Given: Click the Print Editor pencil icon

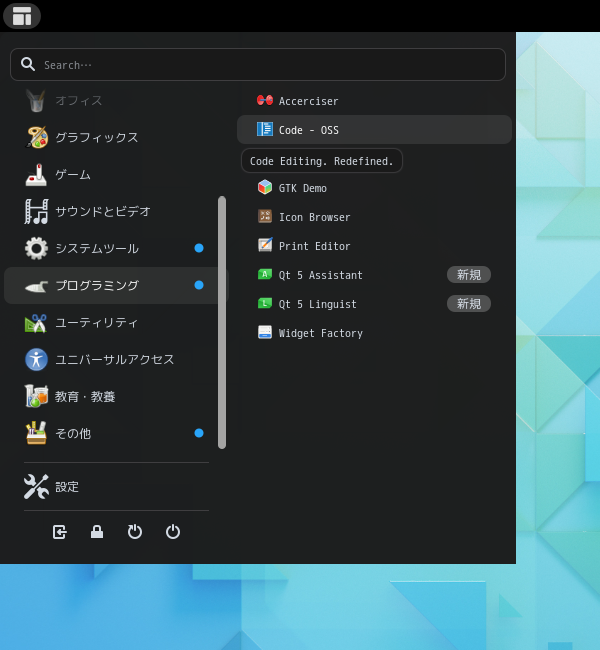Looking at the screenshot, I should 265,245.
